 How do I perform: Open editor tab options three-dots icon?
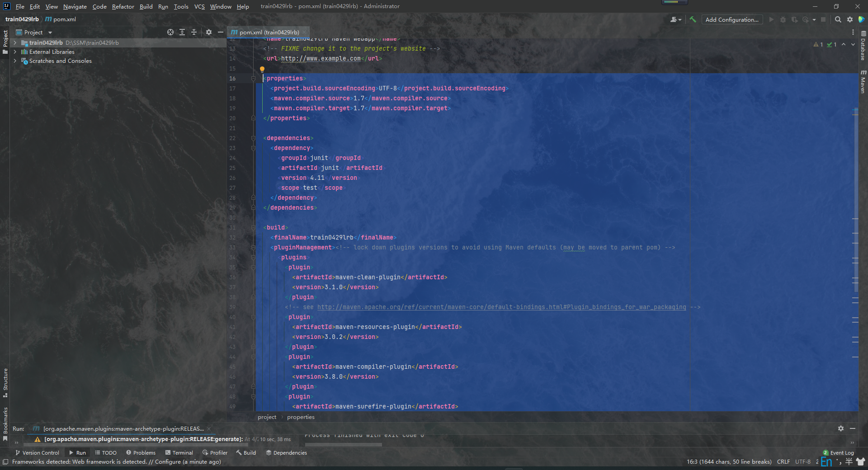[853, 32]
